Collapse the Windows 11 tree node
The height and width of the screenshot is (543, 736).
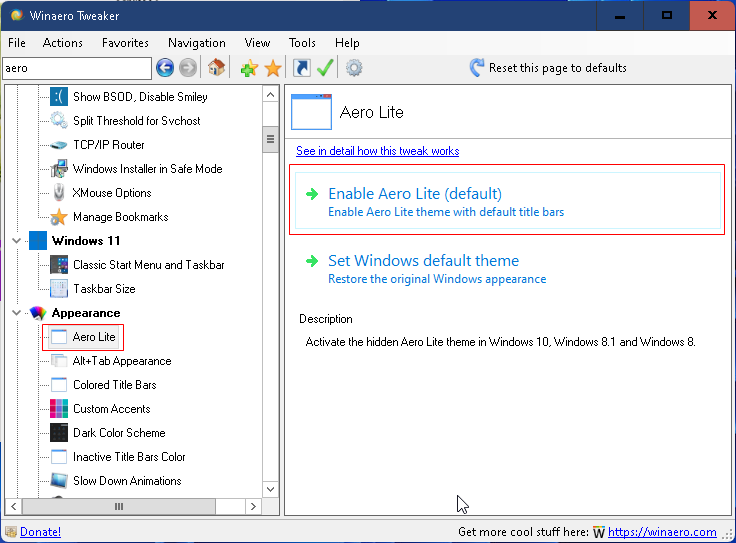point(16,241)
